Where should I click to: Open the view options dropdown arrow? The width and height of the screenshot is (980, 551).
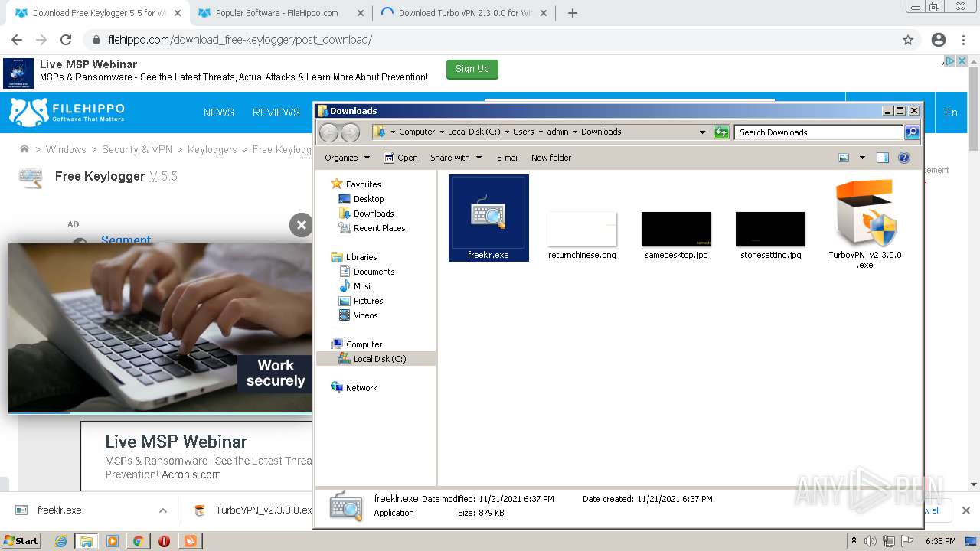(862, 158)
